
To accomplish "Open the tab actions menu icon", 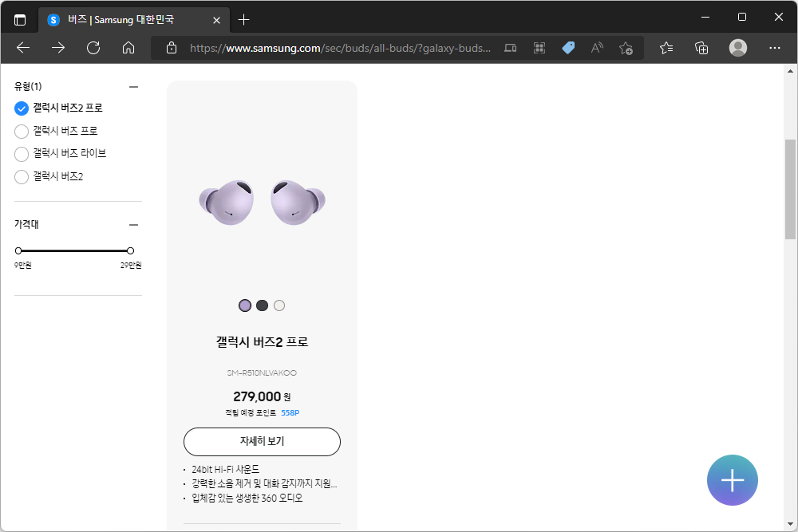I will [x=20, y=20].
